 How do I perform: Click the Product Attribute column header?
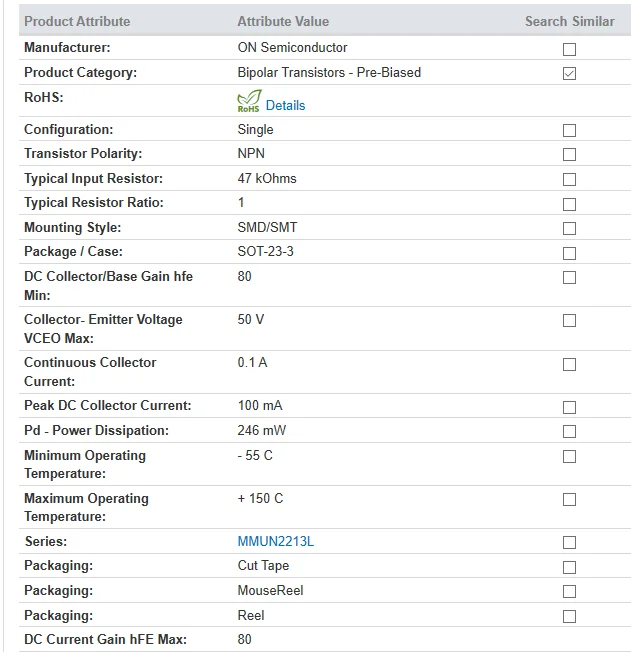point(77,21)
